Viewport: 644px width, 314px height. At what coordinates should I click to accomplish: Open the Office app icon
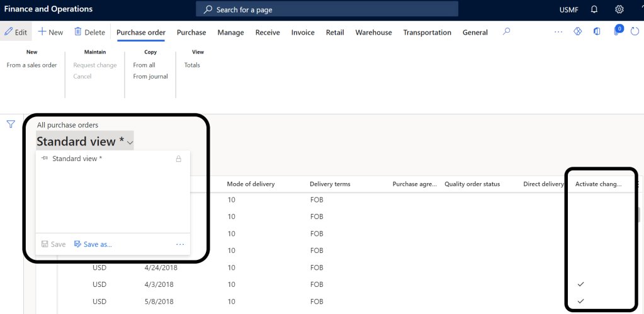click(x=597, y=32)
